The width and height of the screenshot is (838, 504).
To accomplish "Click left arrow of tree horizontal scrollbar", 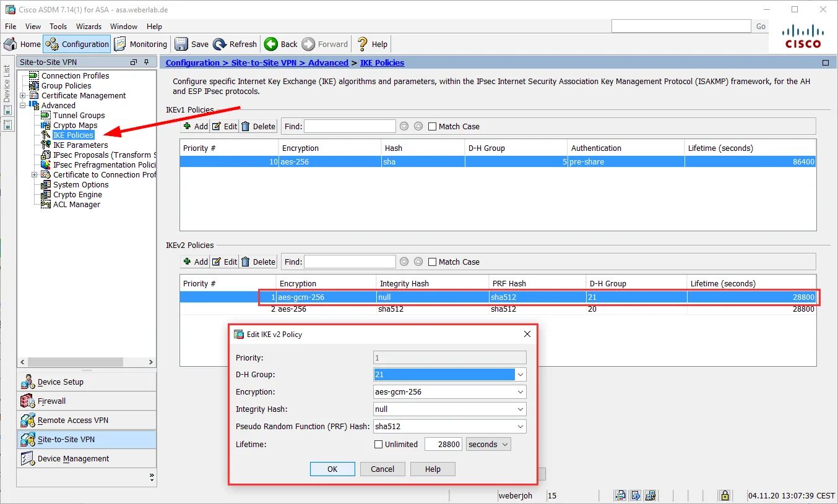I will [23, 362].
